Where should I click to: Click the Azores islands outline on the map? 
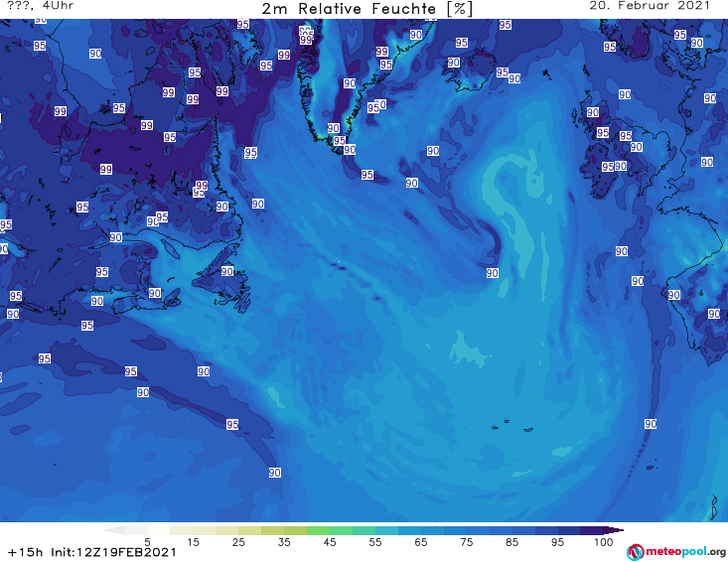[512, 426]
